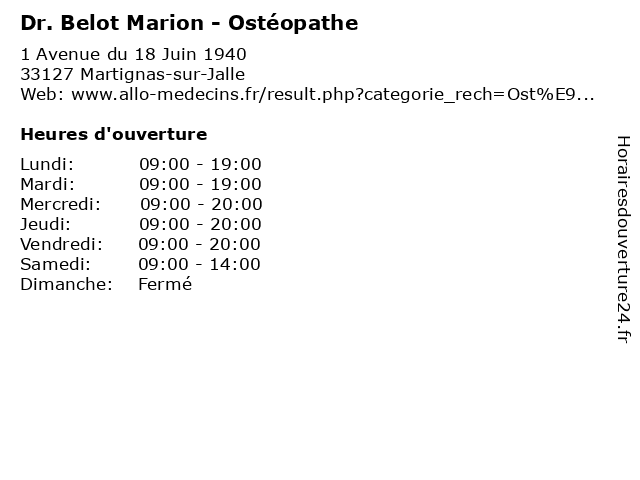The height and width of the screenshot is (480, 640).
Task: Select Vendredi hours 09:00 - 20:00
Action: 199,244
